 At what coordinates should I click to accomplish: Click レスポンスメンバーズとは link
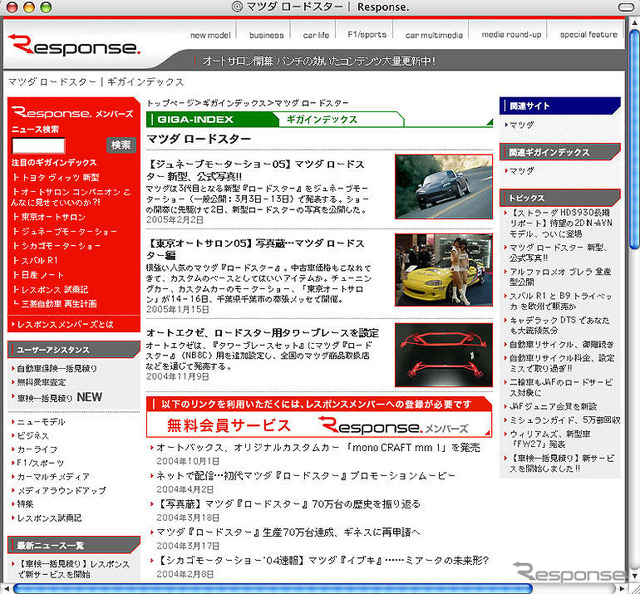tap(63, 325)
